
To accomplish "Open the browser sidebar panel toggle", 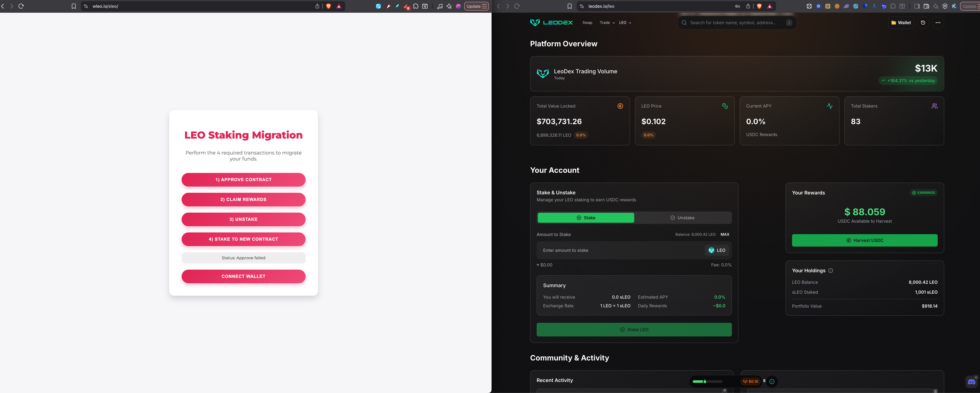I will pos(917,6).
